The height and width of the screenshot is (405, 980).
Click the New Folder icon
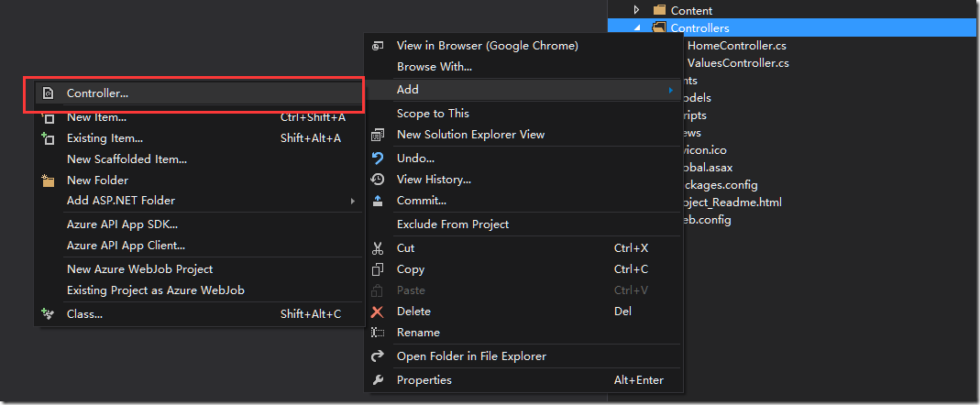coord(48,181)
